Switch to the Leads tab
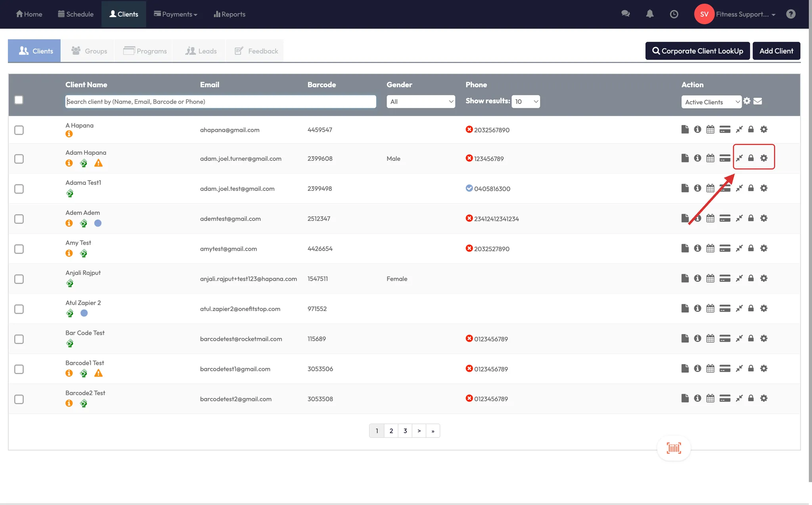The width and height of the screenshot is (812, 505). click(x=201, y=51)
